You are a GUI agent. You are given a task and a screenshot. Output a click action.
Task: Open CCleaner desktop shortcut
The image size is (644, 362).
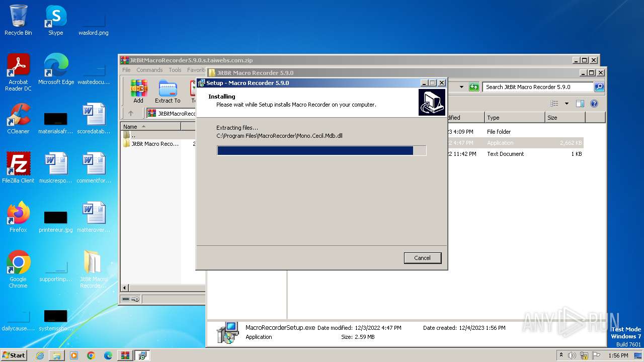point(18,119)
